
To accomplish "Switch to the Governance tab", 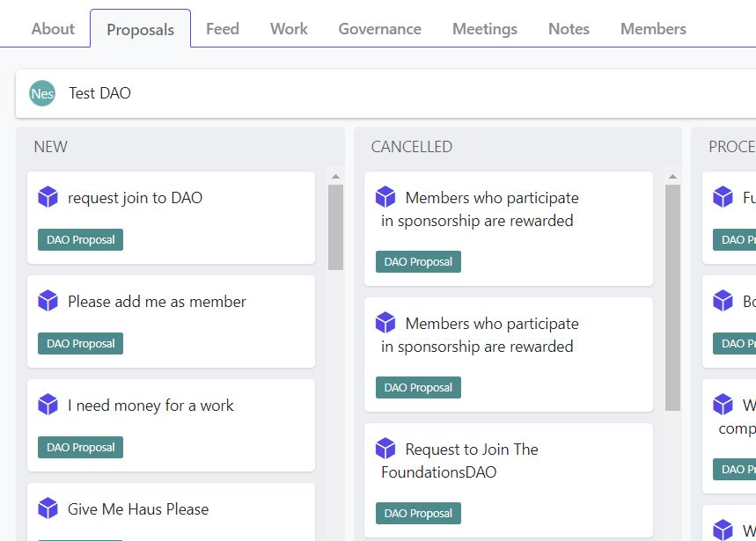I will tap(379, 28).
